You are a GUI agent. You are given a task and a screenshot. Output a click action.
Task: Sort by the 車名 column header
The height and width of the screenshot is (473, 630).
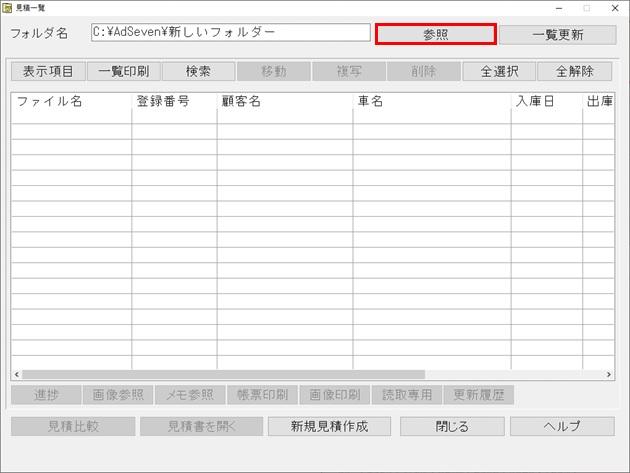[432, 101]
